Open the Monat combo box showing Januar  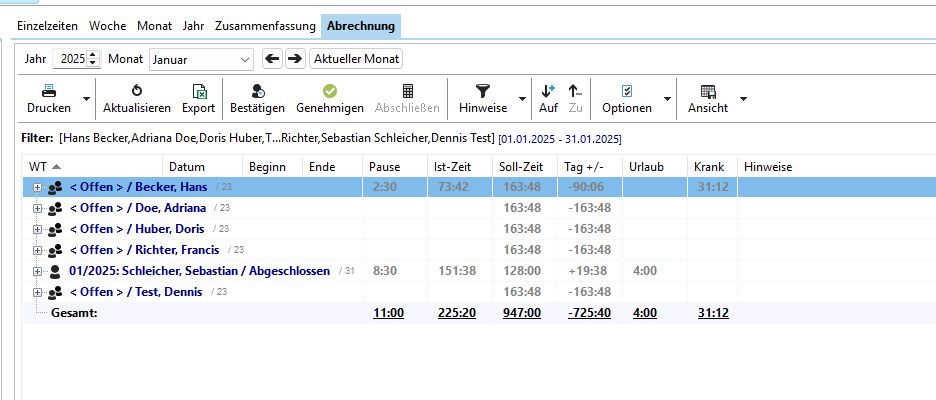point(201,59)
